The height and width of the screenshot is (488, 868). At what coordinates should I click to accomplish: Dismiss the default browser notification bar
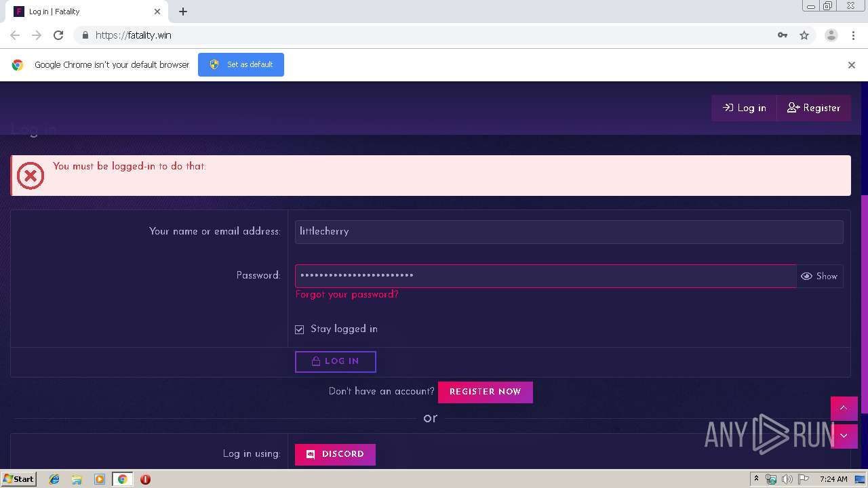tap(852, 65)
